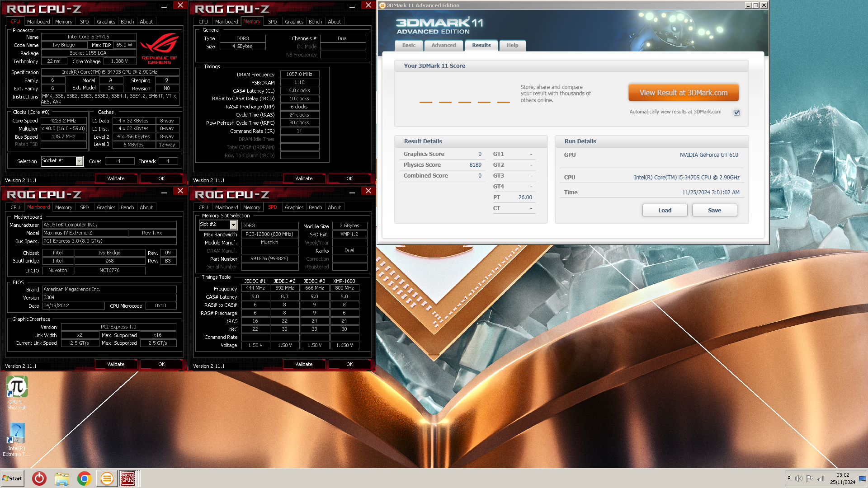Open Intel Extreme Tuning desktop shortcut
Image resolution: width=868 pixels, height=488 pixels.
[x=17, y=440]
